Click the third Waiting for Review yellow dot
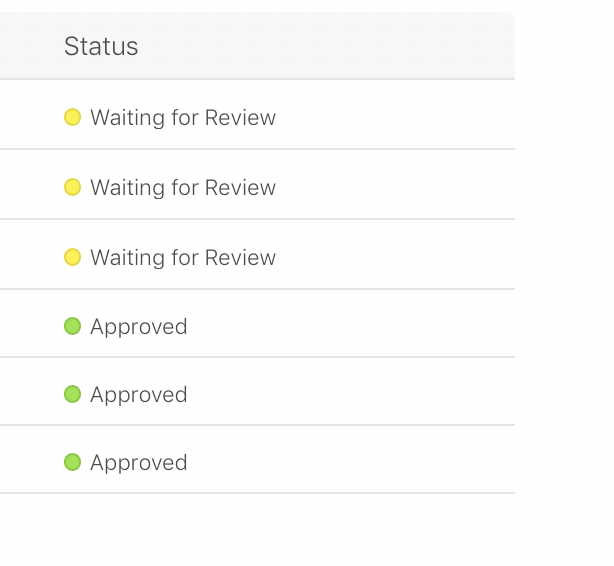The height and width of the screenshot is (566, 614). tap(72, 258)
